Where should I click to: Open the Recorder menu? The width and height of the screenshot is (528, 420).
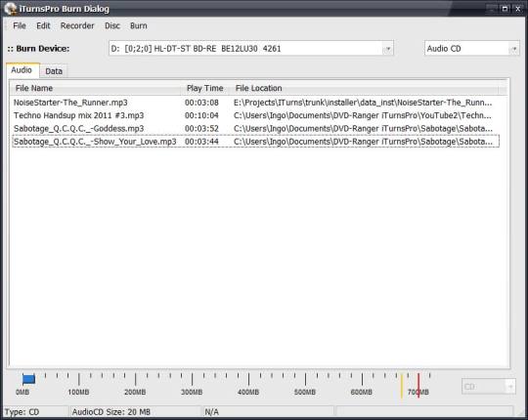pos(77,26)
